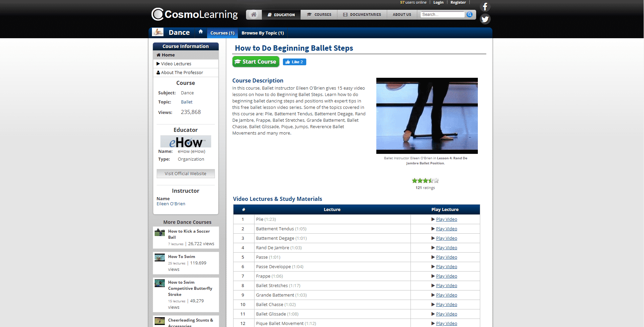Screen dimensions: 644x327
Task: Click the page title How to Do Beginning Ballet Steps
Action: (294, 48)
